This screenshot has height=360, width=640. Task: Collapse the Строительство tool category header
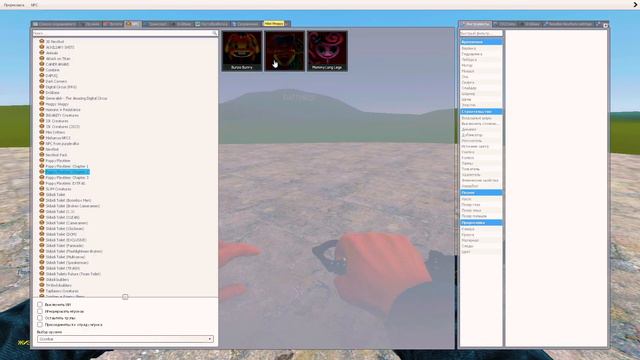[481, 111]
